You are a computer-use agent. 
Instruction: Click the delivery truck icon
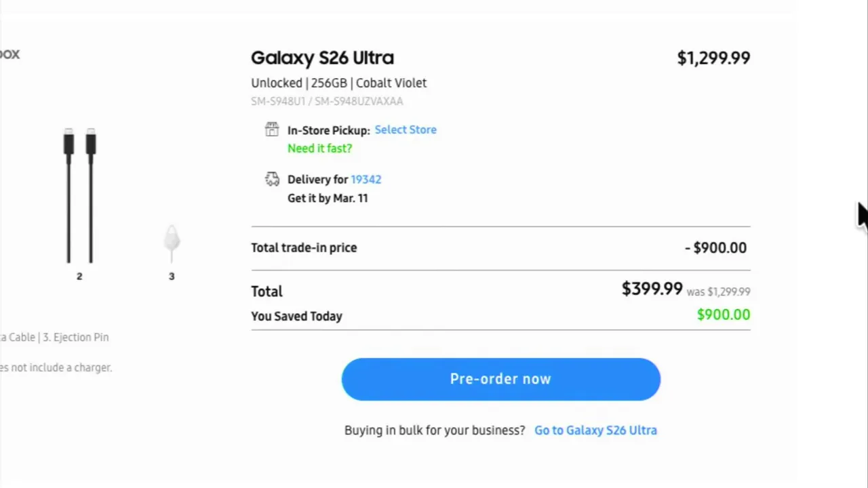point(272,179)
